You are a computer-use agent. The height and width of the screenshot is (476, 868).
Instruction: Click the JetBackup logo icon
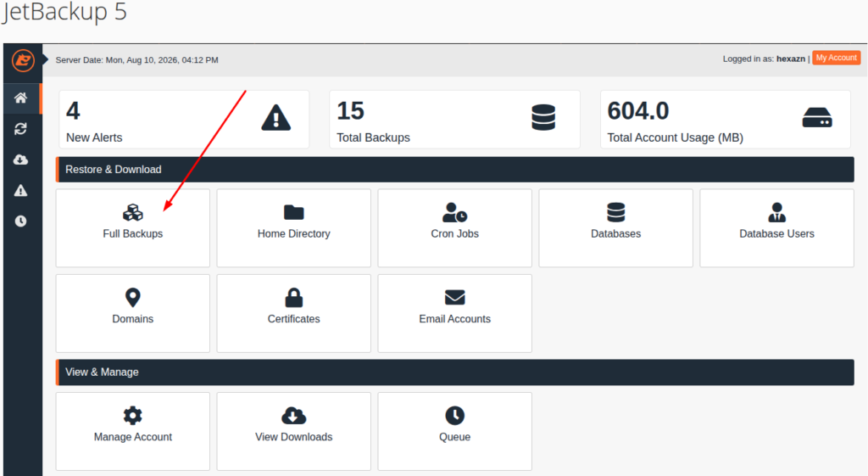pyautogui.click(x=23, y=60)
